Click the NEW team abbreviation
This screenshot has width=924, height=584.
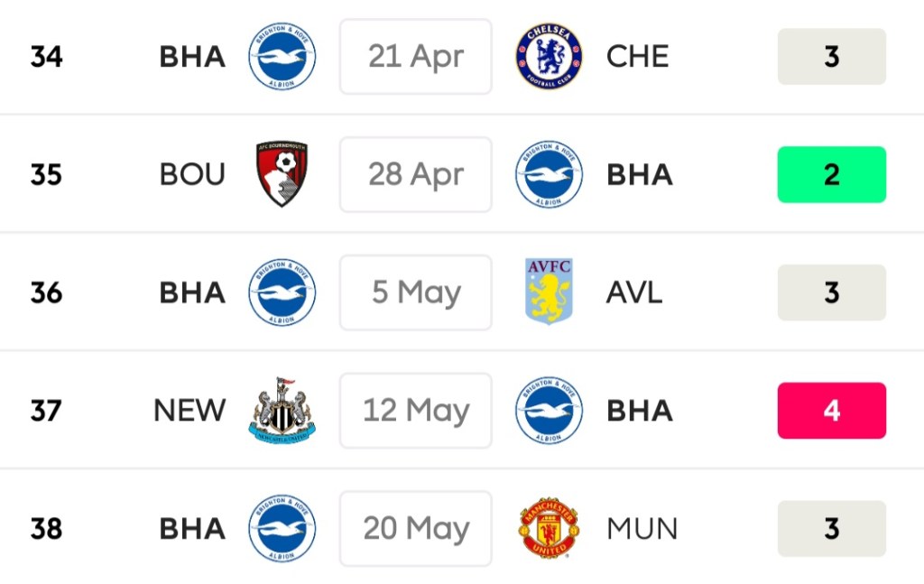coord(189,411)
